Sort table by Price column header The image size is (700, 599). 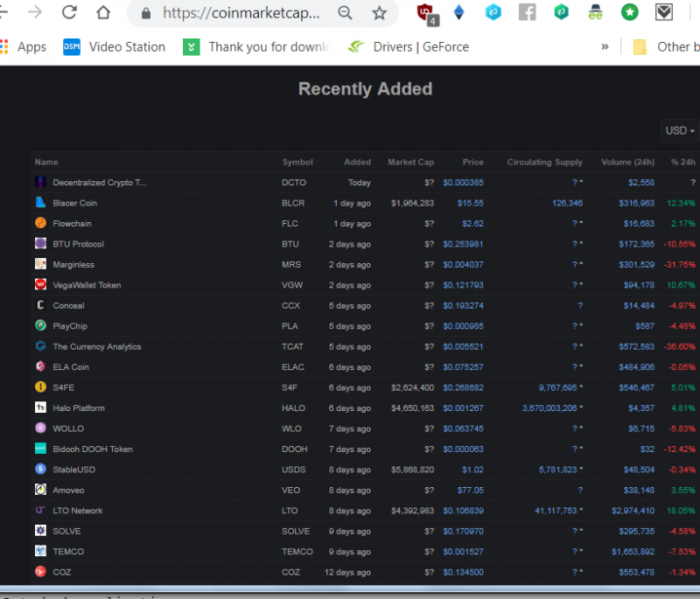pos(472,163)
